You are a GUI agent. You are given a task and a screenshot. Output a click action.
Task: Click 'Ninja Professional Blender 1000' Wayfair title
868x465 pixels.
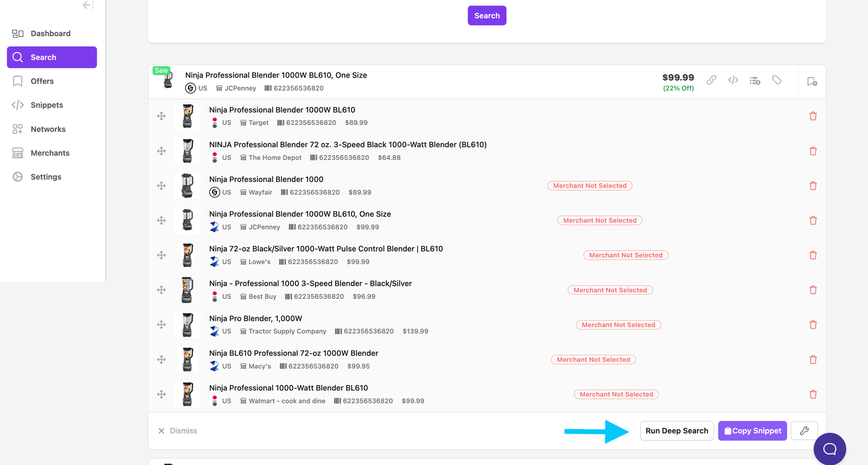[x=266, y=179]
